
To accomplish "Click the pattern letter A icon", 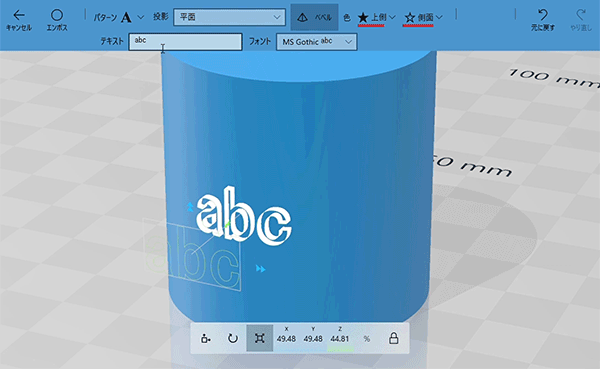I will tap(126, 17).
